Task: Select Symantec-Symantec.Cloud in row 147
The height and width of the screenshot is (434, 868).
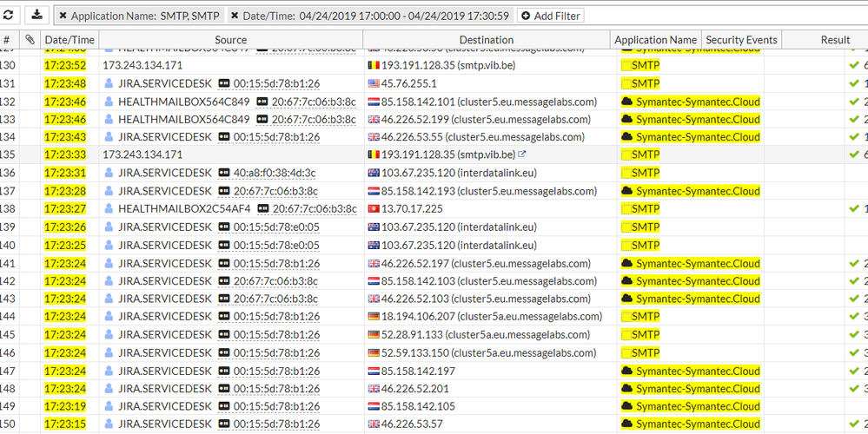Action: coord(698,371)
